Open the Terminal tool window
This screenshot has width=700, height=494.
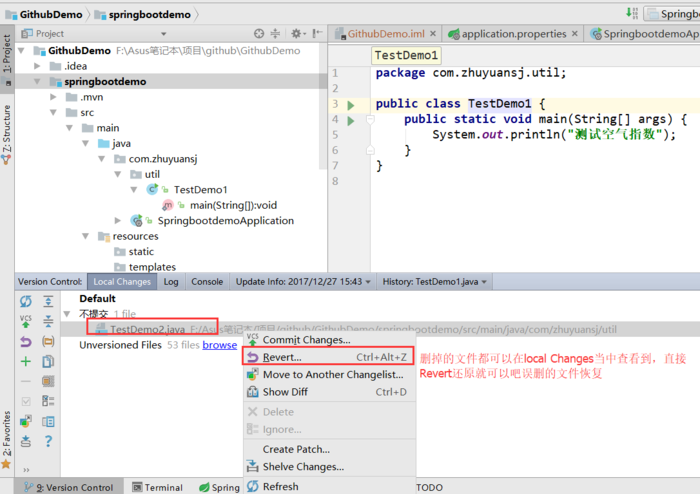[x=158, y=487]
